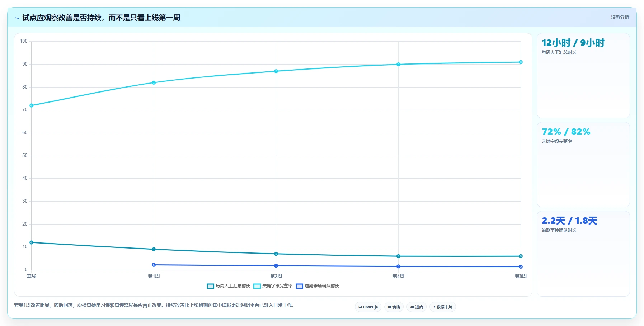Image resolution: width=644 pixels, height=326 pixels.
Task: Click the 每周人工汇总时长 point at 第4周
Action: tap(398, 256)
